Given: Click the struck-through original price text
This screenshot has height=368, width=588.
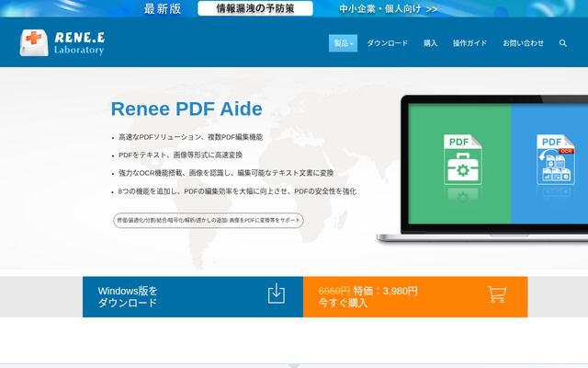Looking at the screenshot, I should (x=334, y=291).
